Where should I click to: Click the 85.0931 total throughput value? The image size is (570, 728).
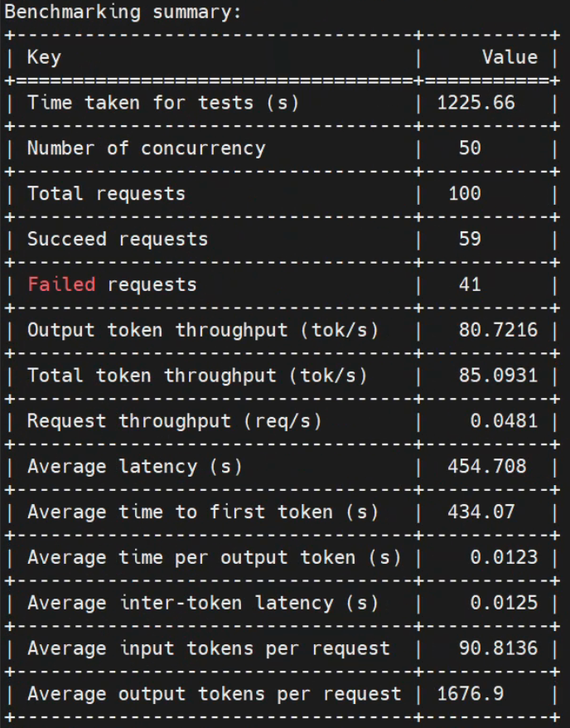[498, 376]
